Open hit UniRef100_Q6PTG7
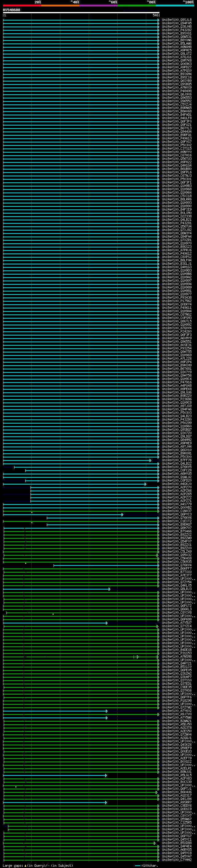Viewport: 197px width, 868px height. point(176,836)
